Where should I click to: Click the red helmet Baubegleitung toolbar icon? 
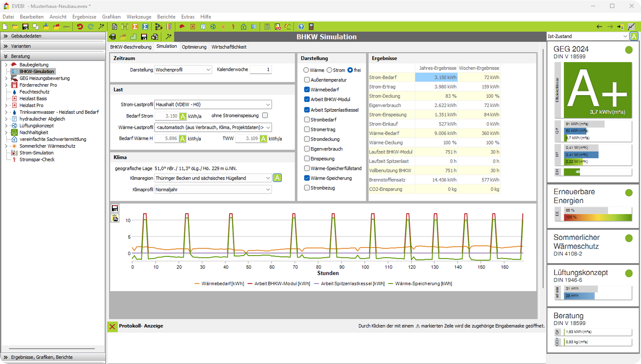tap(182, 26)
